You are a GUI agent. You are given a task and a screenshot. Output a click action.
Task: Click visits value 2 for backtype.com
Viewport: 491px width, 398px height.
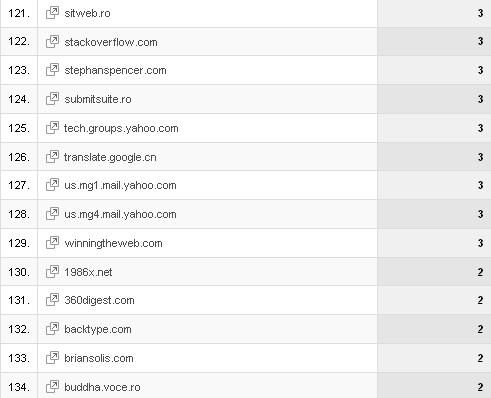coord(480,329)
